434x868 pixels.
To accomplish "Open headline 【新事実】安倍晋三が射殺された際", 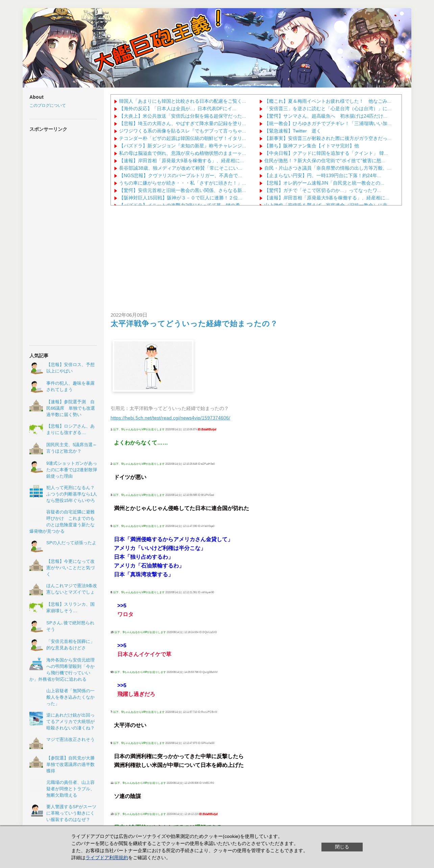I will (x=328, y=139).
